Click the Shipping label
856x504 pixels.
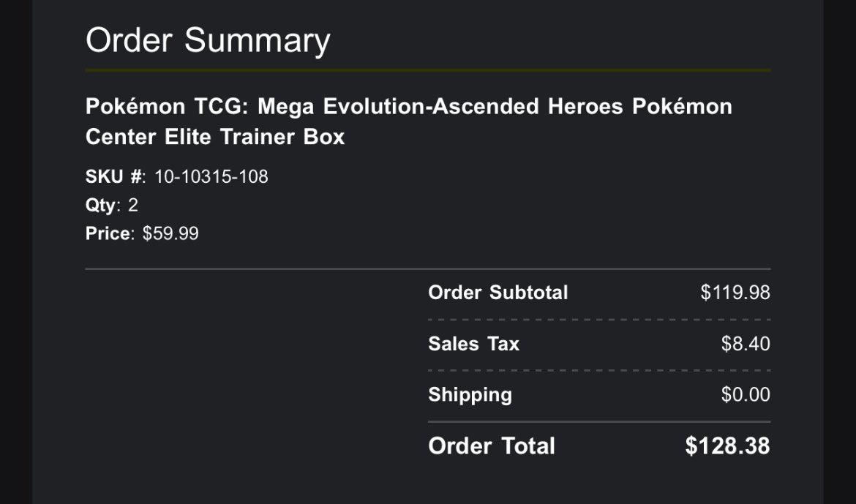pos(470,395)
